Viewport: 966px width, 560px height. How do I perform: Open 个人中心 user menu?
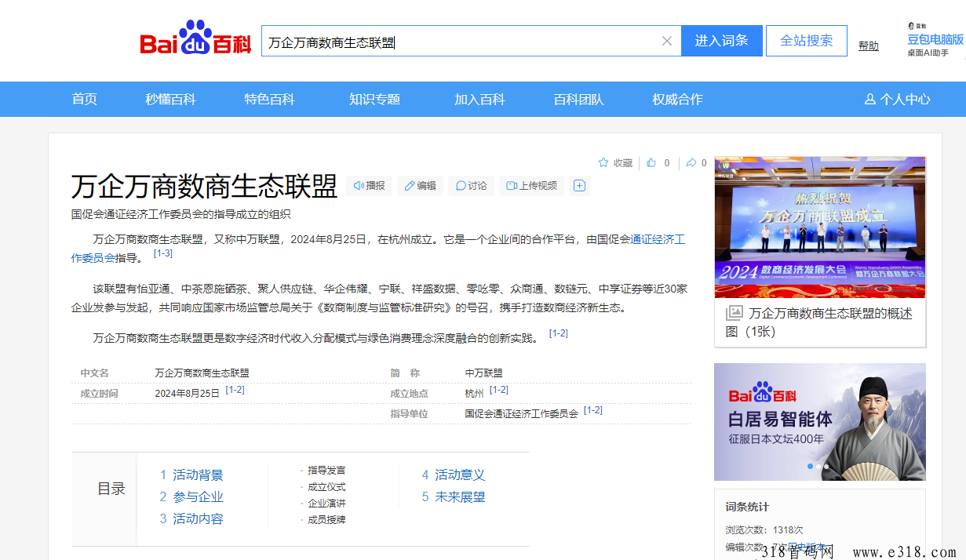coord(897,100)
